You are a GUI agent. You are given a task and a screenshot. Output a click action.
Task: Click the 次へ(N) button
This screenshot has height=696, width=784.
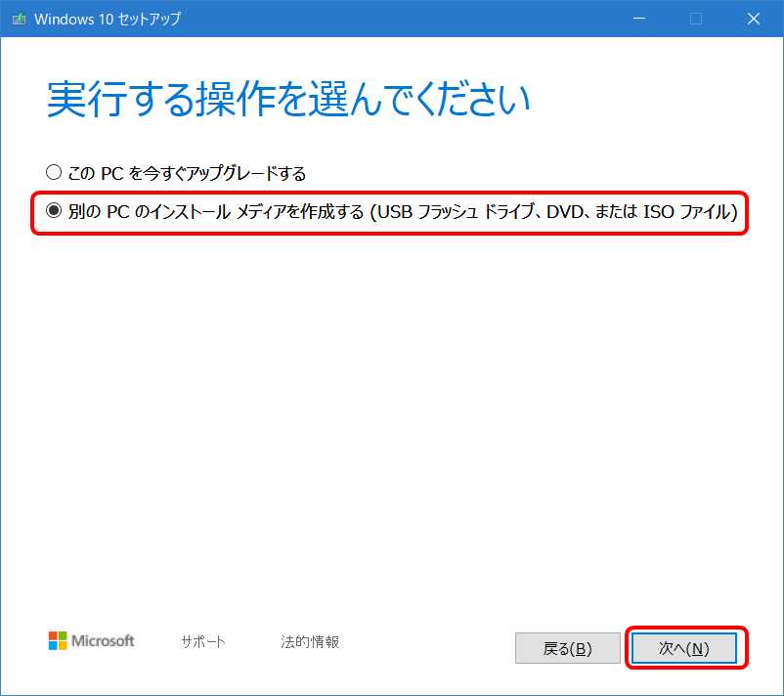684,648
